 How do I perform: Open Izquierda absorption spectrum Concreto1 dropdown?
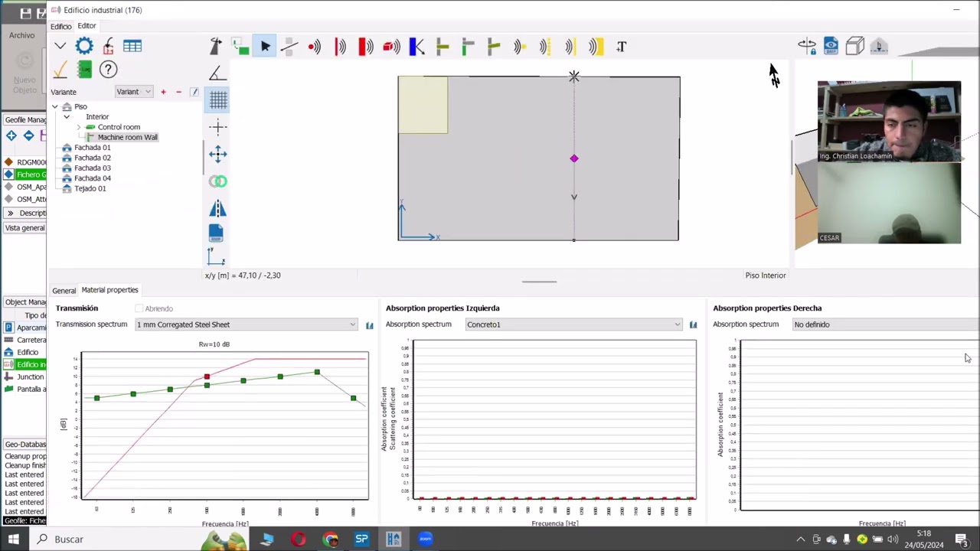click(x=573, y=324)
